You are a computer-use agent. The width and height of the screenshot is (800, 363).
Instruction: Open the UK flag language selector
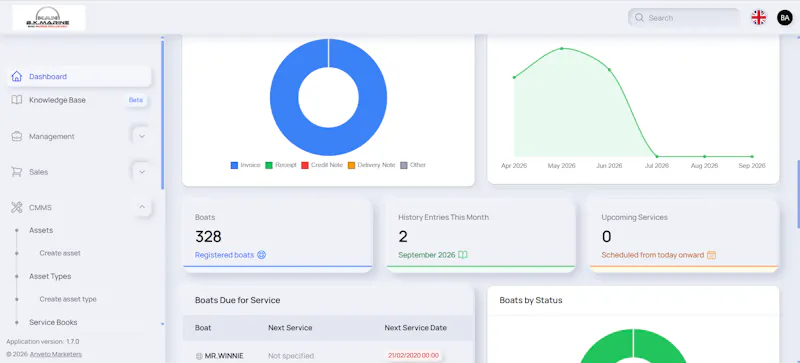(759, 18)
